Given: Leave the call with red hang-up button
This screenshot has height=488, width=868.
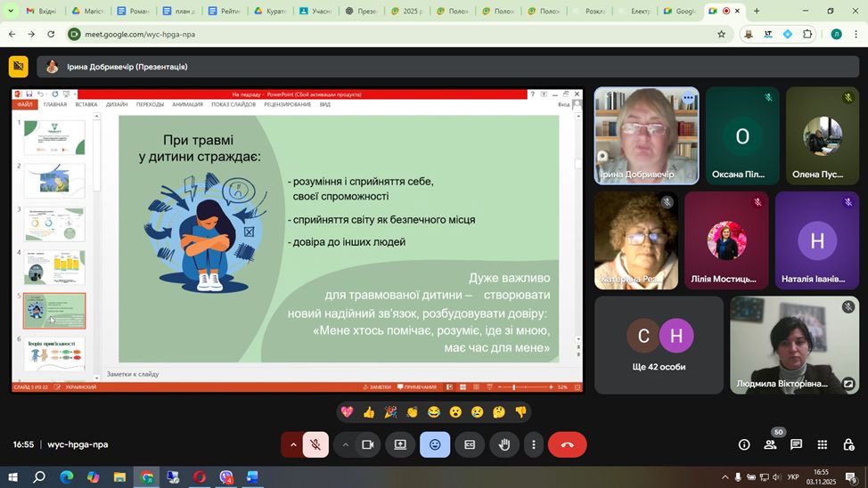Looking at the screenshot, I should (x=567, y=445).
